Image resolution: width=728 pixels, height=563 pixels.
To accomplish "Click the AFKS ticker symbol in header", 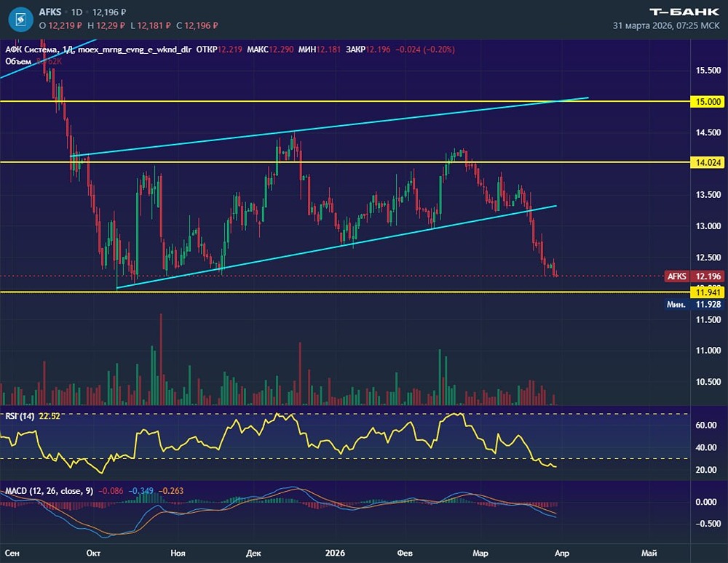I will pyautogui.click(x=51, y=13).
